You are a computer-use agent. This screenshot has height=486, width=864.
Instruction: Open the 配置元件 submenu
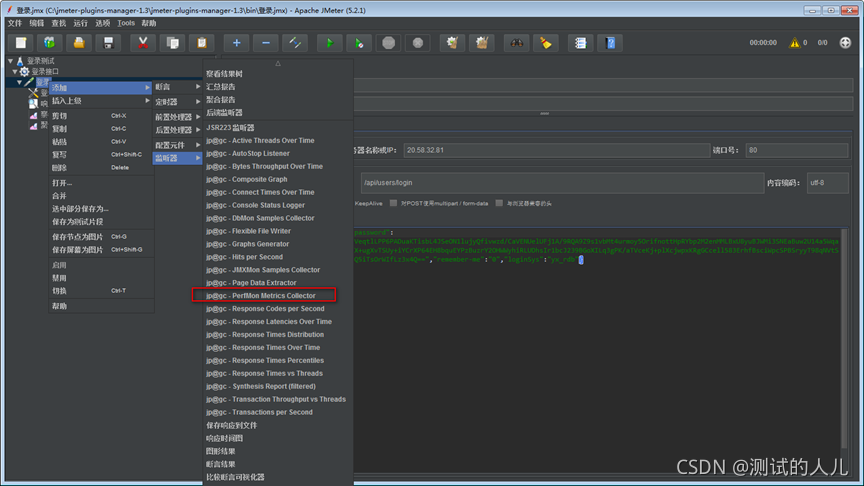coord(177,145)
